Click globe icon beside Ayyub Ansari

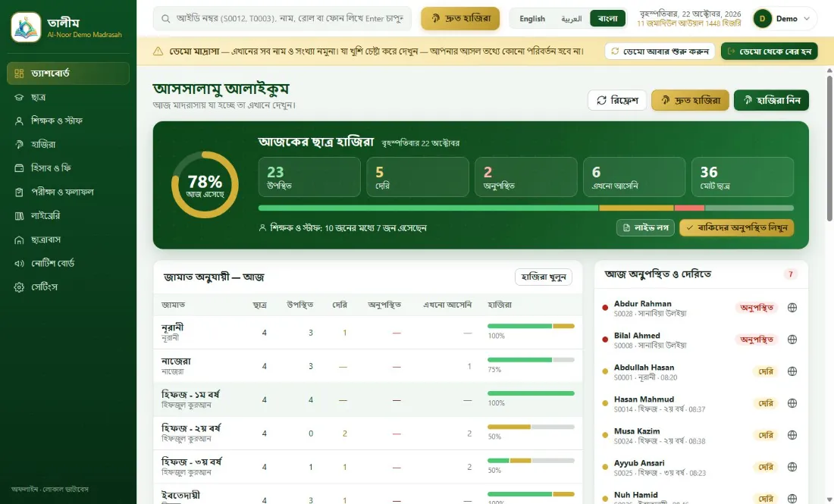[x=792, y=468]
